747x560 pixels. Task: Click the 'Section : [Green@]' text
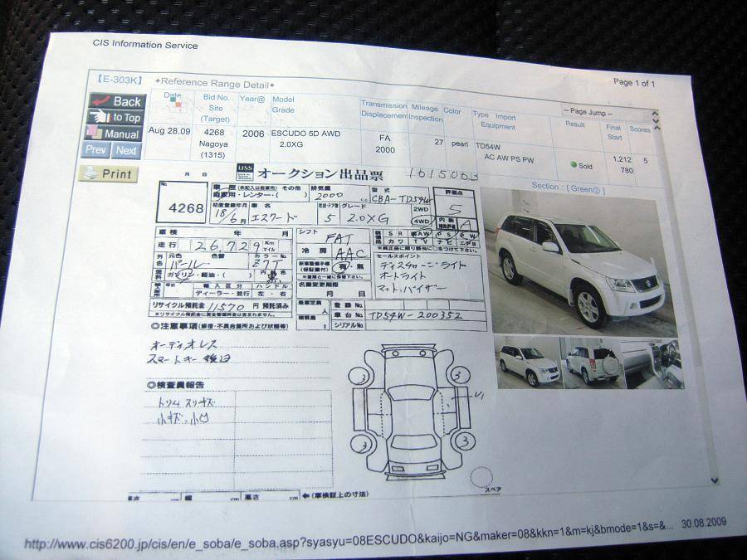coord(568,187)
